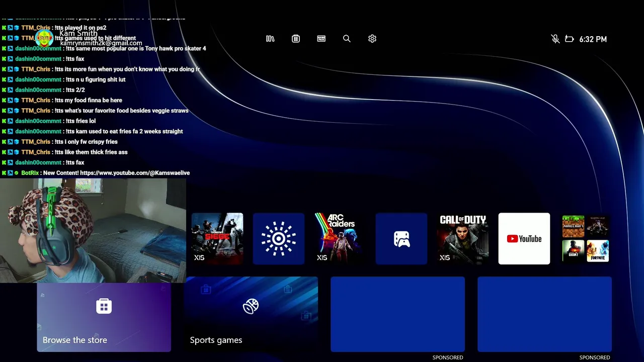Open the YouTube link in BotRix message
The image size is (644, 362).
[x=135, y=173]
